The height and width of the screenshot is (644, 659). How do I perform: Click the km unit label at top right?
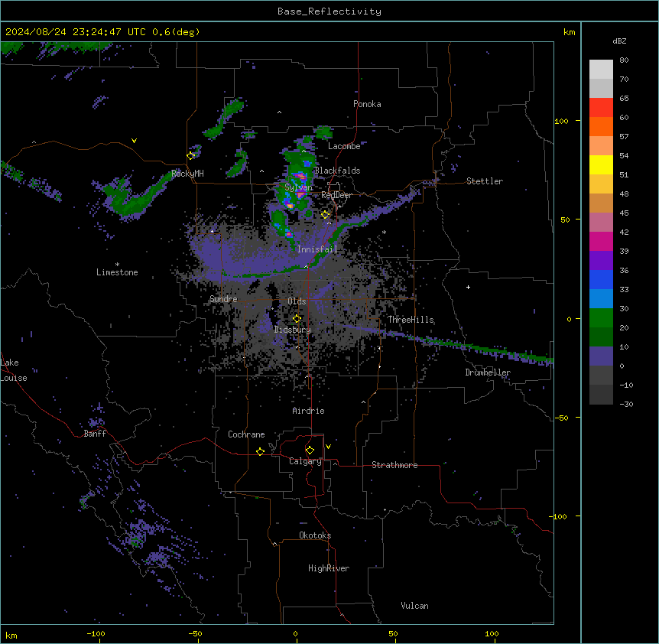(x=570, y=32)
